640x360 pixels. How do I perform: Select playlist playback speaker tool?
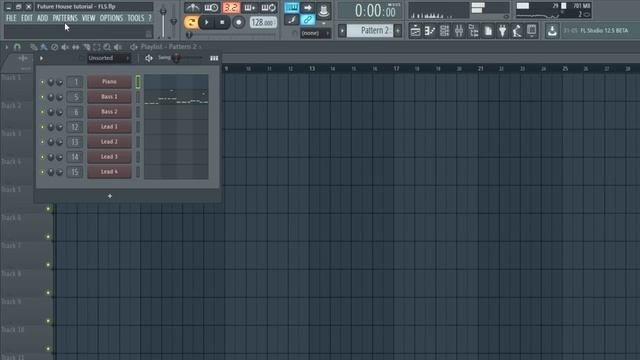pyautogui.click(x=118, y=47)
